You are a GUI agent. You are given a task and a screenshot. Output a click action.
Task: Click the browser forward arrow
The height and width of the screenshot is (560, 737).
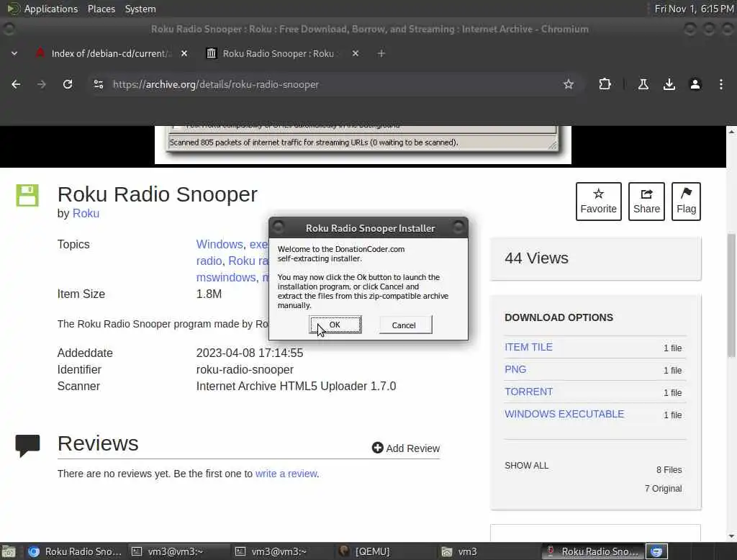pos(42,85)
